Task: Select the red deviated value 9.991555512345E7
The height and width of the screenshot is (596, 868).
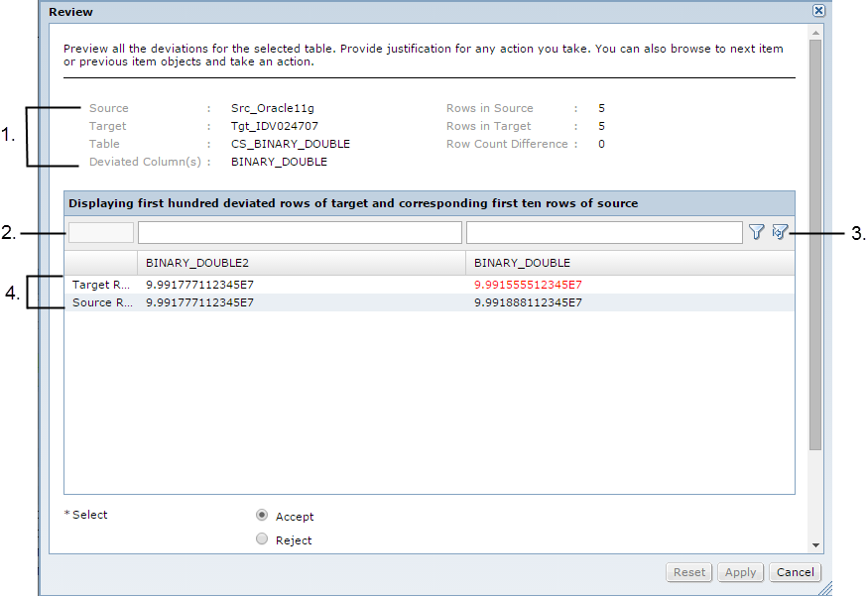Action: pyautogui.click(x=528, y=285)
